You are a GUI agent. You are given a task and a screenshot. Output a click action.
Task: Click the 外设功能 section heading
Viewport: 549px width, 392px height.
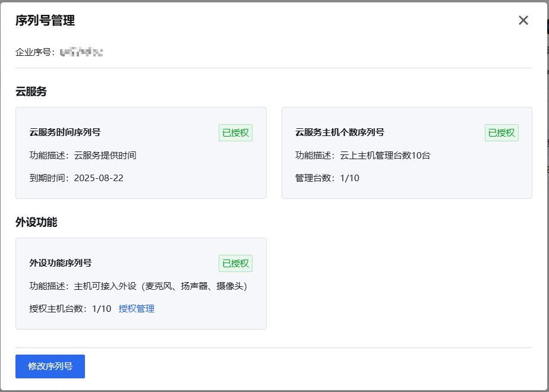click(36, 222)
